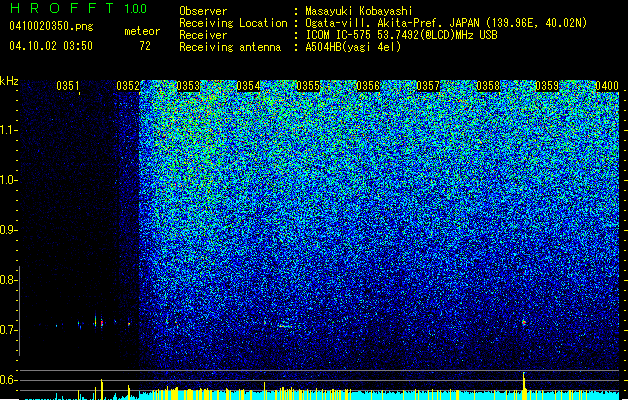629x400 pixels.
Task: Click the 0.8 kHz axis label
Action: (x=9, y=280)
